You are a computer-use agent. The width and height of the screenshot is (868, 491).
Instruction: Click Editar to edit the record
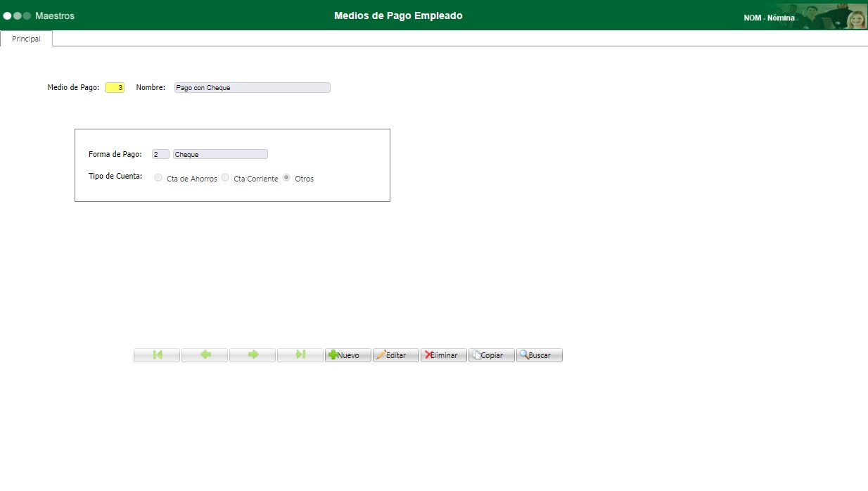coord(396,355)
